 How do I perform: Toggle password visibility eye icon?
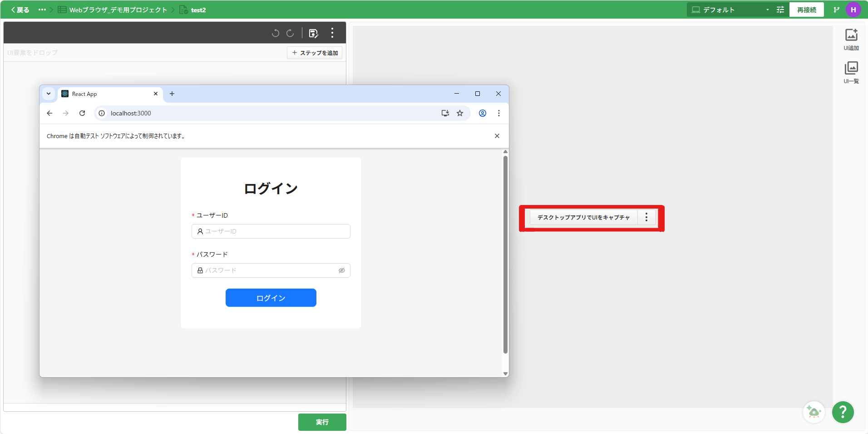click(x=342, y=270)
